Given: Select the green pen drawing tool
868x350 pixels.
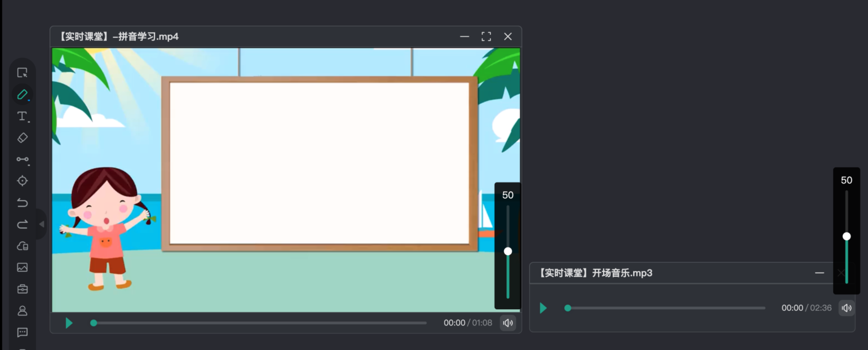Looking at the screenshot, I should tap(22, 95).
